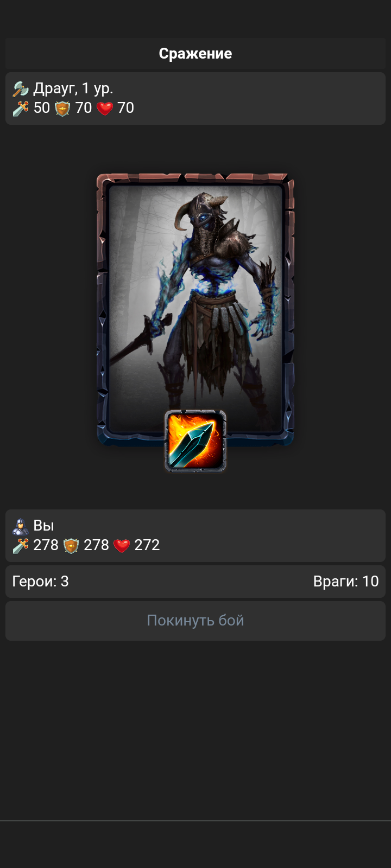391x868 pixels.
Task: Click the enemy health value 70
Action: click(x=125, y=108)
